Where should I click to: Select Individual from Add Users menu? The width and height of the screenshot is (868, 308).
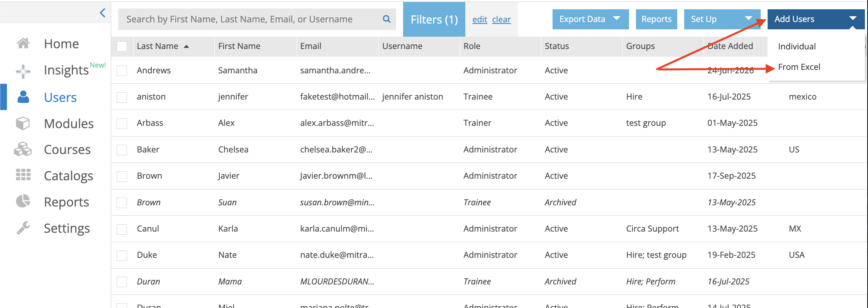(797, 46)
